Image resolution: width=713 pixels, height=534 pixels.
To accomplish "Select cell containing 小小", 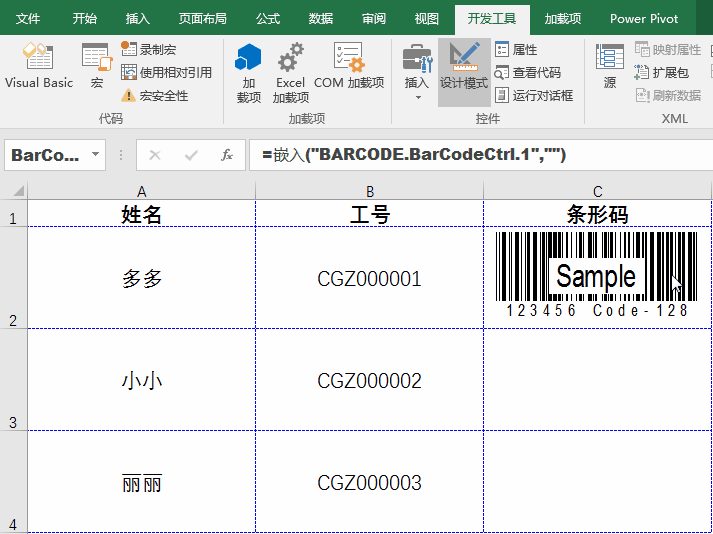I will pyautogui.click(x=141, y=379).
